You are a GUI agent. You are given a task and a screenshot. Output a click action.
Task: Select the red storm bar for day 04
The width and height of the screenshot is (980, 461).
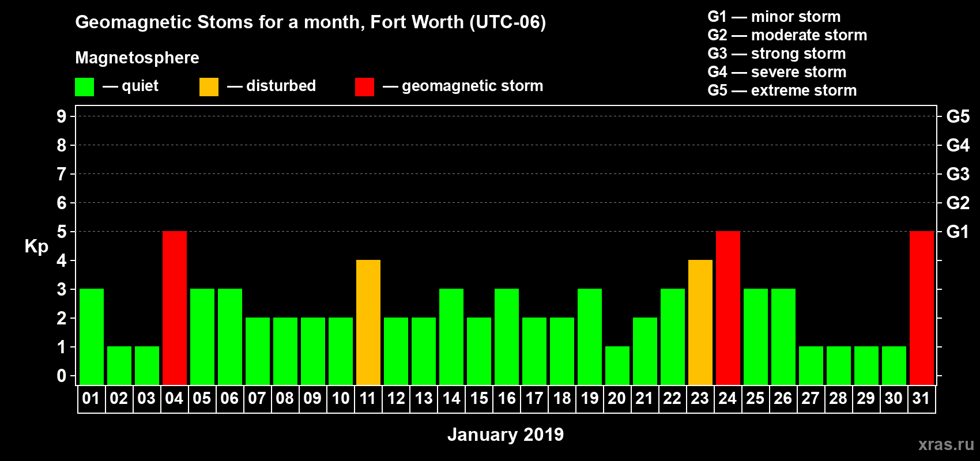coord(175,308)
